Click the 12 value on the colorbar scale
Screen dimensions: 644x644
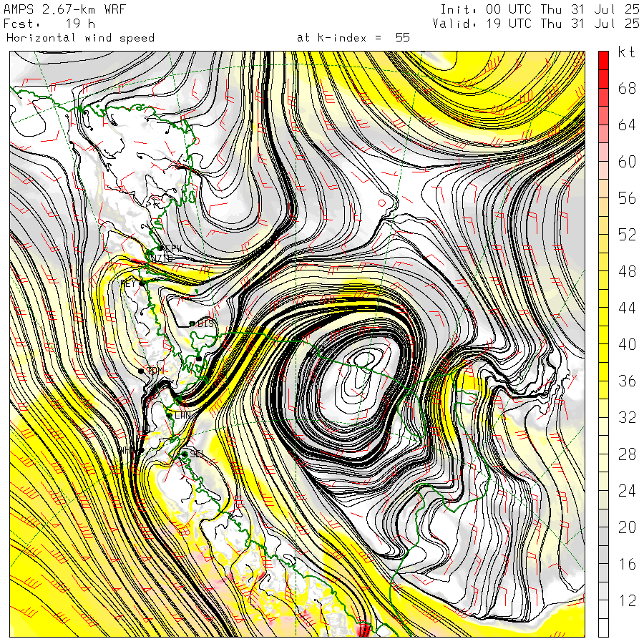(627, 600)
